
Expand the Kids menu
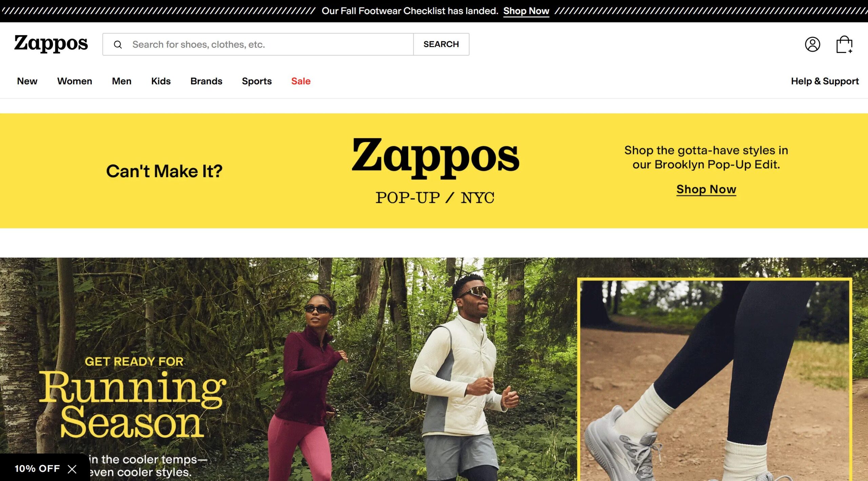pyautogui.click(x=161, y=81)
